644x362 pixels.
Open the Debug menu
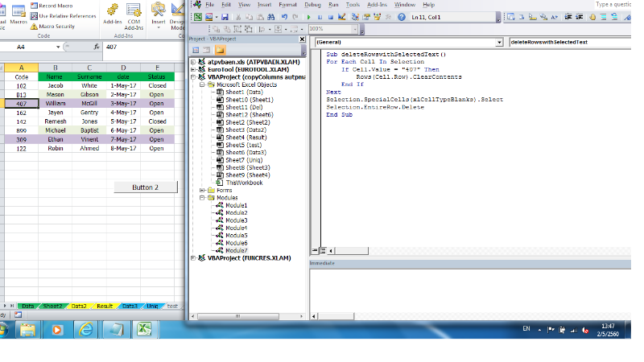tap(312, 5)
